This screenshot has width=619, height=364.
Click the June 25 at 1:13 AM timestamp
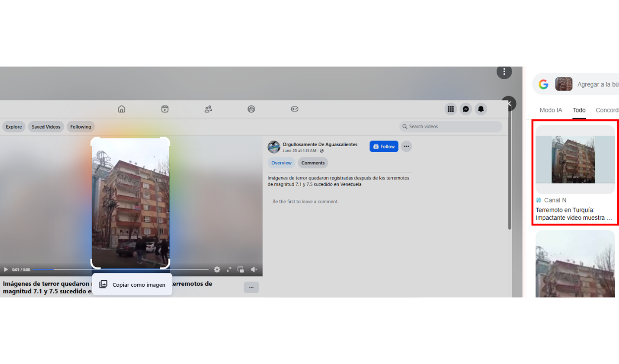(x=300, y=151)
